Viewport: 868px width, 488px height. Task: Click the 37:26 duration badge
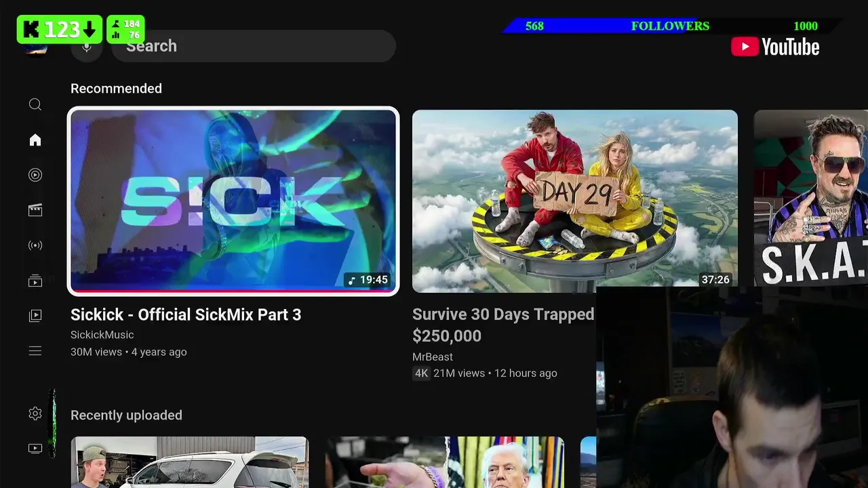coord(715,279)
